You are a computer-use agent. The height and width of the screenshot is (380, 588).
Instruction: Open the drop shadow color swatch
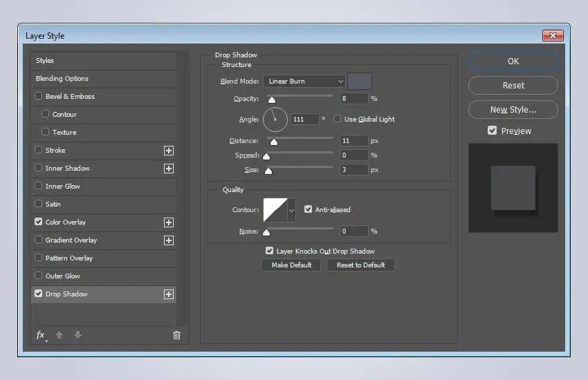(x=360, y=82)
